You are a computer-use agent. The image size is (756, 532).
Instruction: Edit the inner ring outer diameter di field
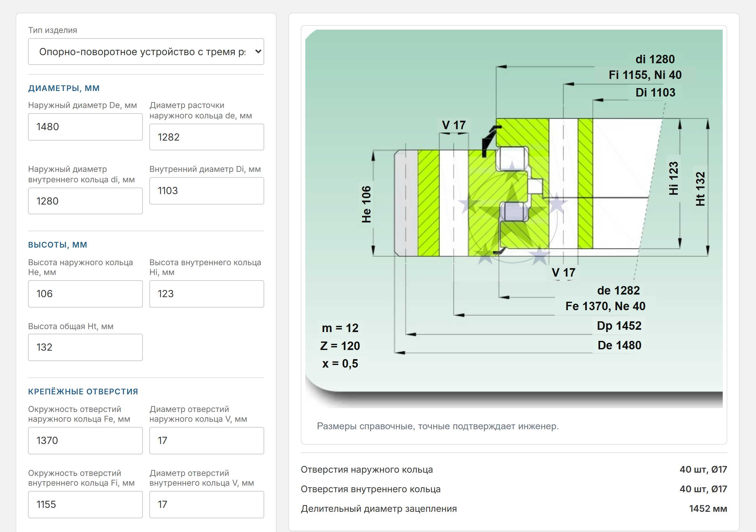pyautogui.click(x=85, y=201)
